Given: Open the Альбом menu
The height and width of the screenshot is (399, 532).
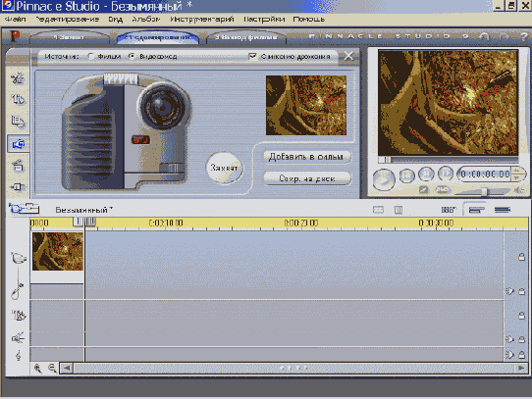Looking at the screenshot, I should pyautogui.click(x=146, y=20).
